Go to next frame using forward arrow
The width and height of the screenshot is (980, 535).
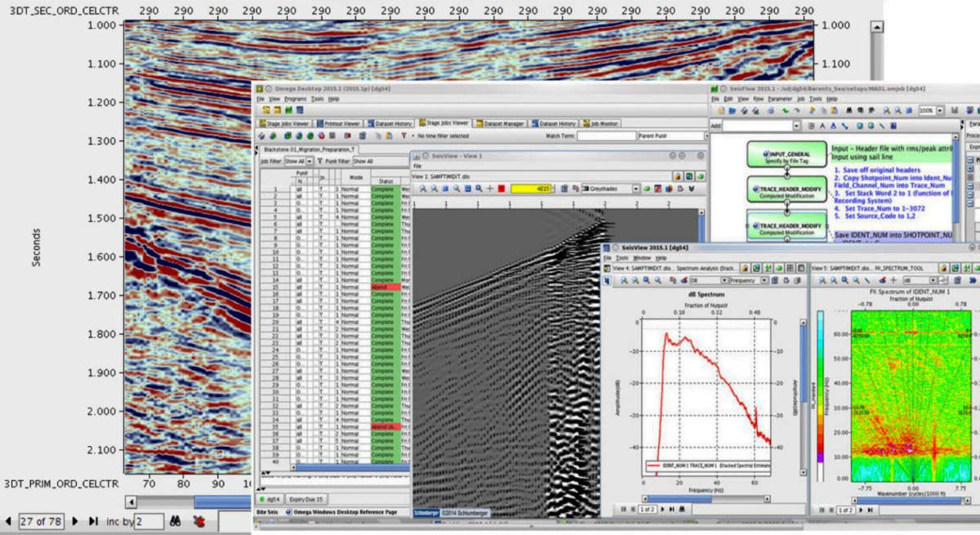pyautogui.click(x=75, y=520)
